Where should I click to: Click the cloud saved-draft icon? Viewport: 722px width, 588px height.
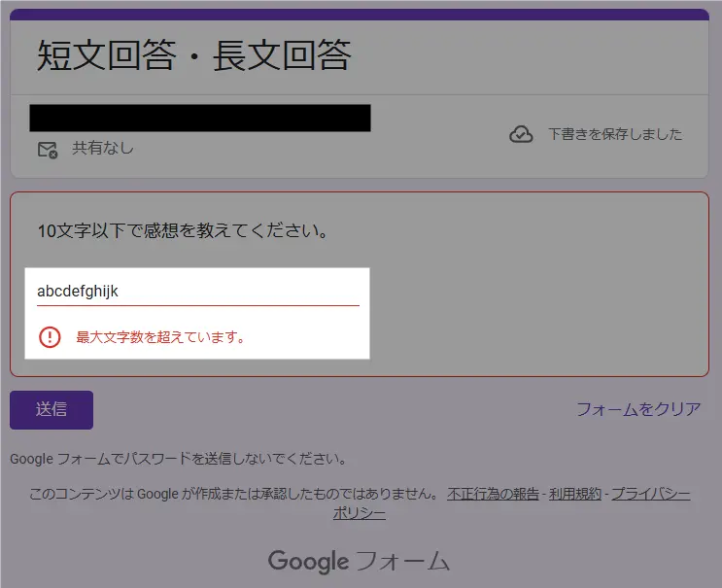(521, 134)
